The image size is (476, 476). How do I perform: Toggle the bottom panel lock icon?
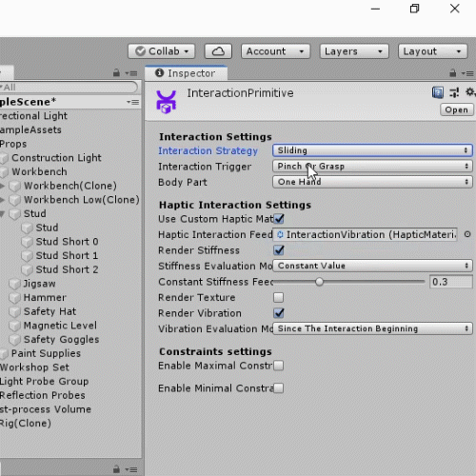(116, 468)
